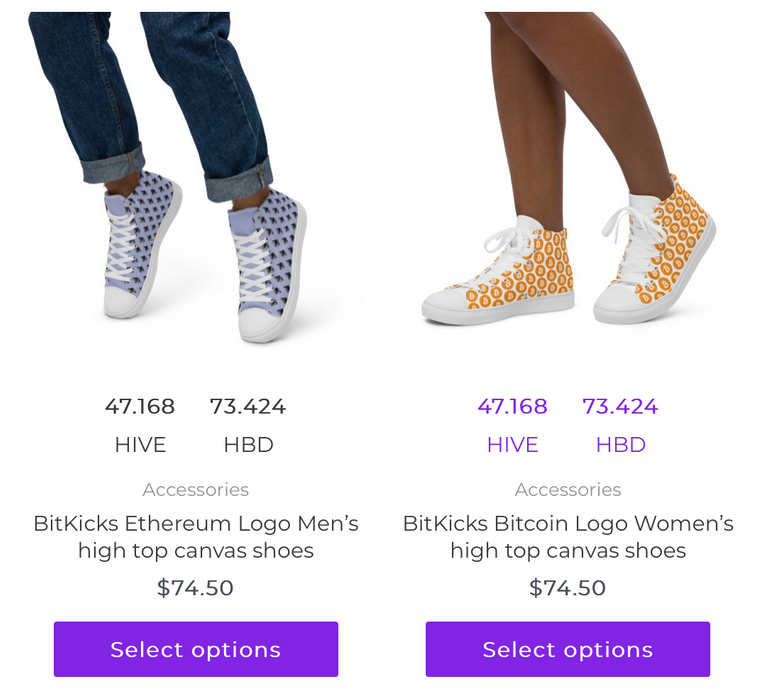Open BitKicks Bitcoin Logo Women's product title
The height and width of the screenshot is (696, 768).
coord(568,537)
